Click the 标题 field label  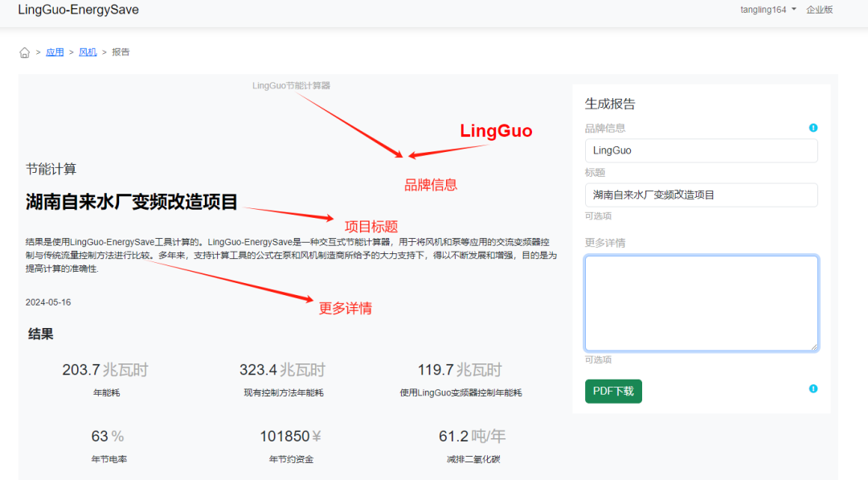pos(595,173)
